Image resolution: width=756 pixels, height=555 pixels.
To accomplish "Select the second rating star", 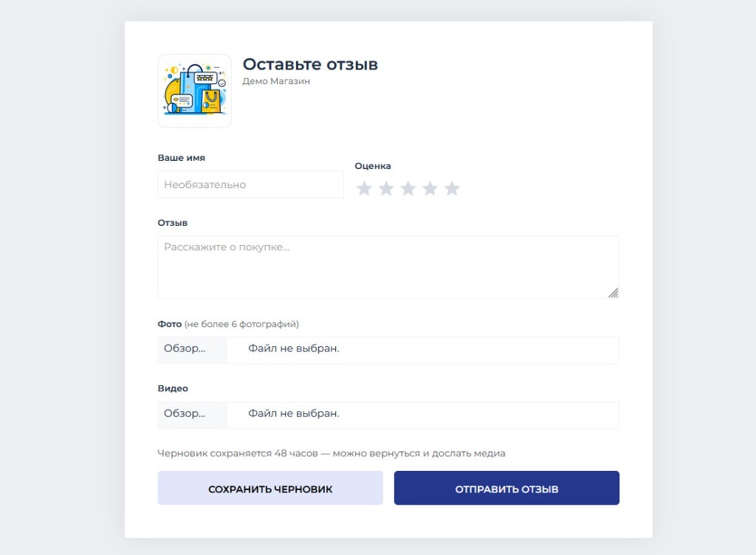I will pos(386,188).
